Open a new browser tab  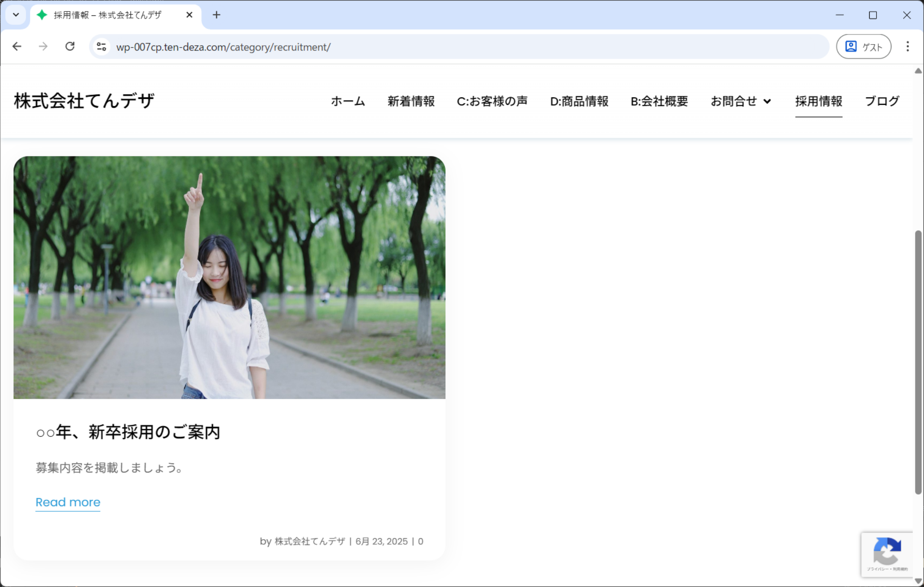pos(217,15)
